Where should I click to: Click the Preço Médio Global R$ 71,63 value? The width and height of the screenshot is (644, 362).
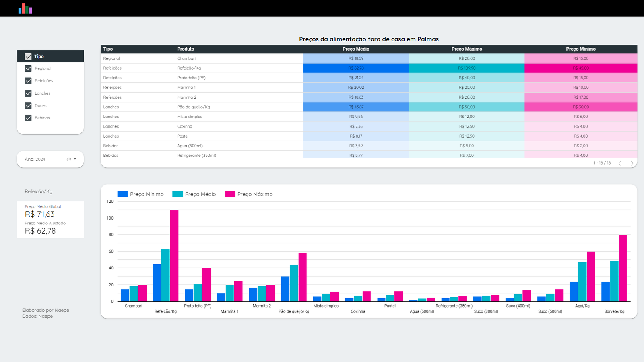(x=39, y=214)
